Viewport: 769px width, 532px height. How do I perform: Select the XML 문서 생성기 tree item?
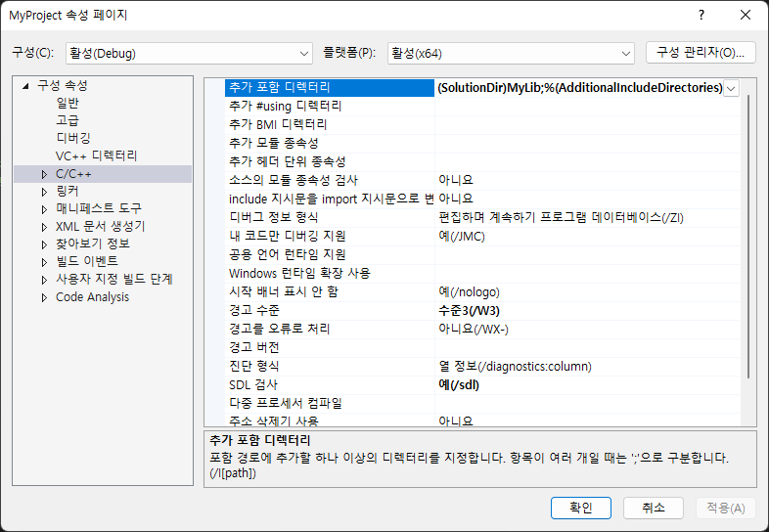(x=100, y=226)
